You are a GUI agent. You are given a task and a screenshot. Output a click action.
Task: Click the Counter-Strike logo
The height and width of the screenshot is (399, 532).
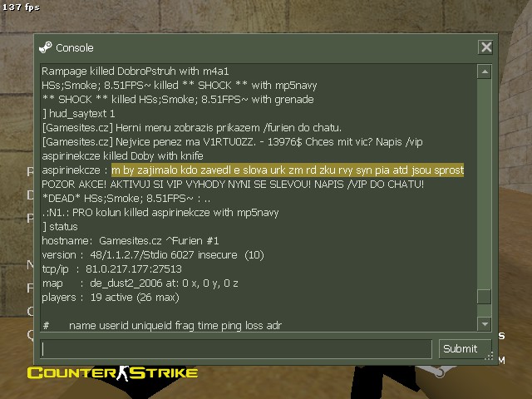tap(113, 373)
